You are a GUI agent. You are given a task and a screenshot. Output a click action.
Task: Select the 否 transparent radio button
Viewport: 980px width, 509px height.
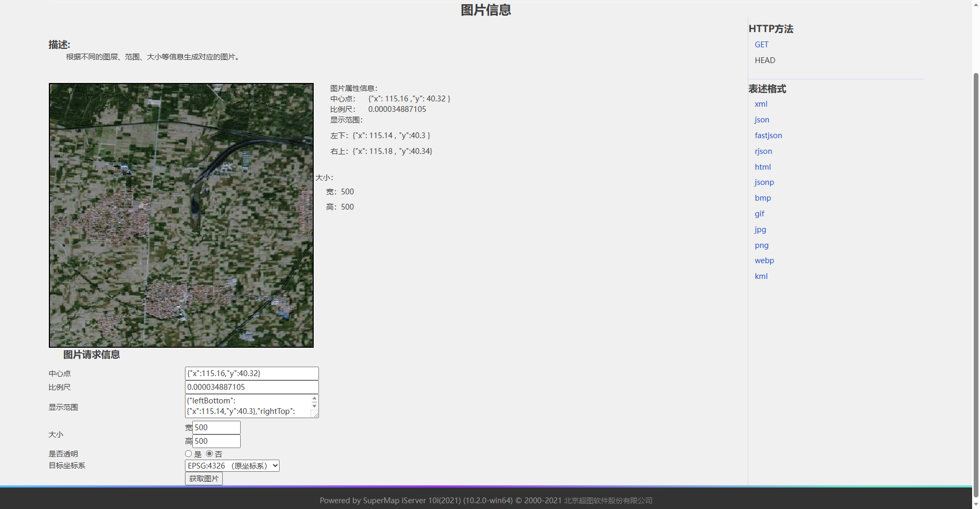tap(209, 454)
